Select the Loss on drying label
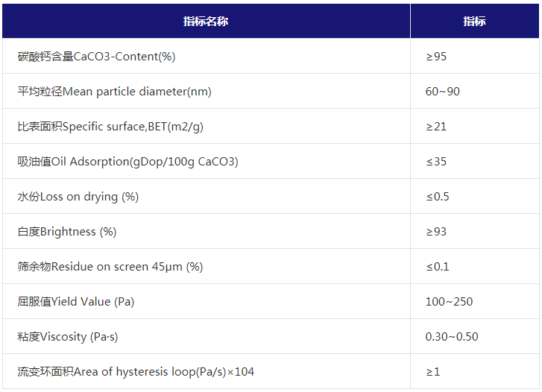 point(78,197)
